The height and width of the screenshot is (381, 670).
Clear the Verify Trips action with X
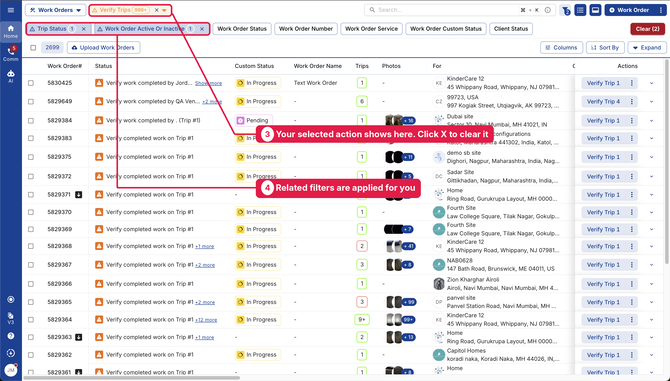tap(156, 10)
